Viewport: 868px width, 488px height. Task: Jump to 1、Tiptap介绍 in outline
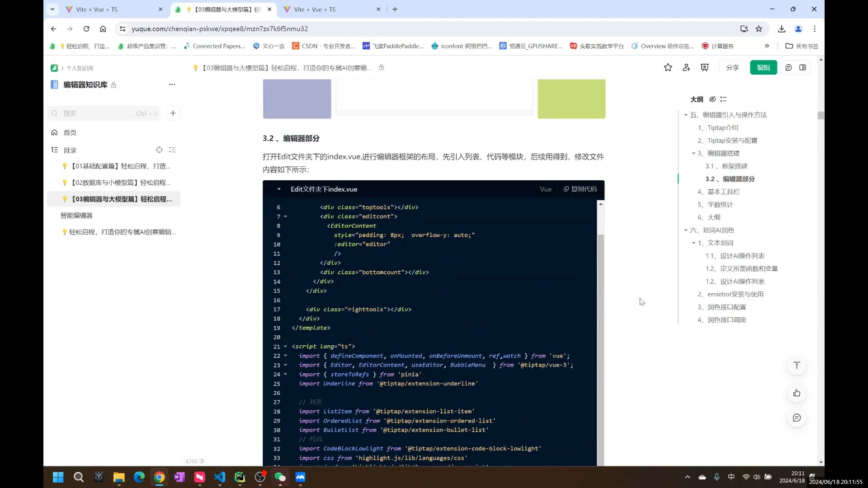tap(718, 128)
